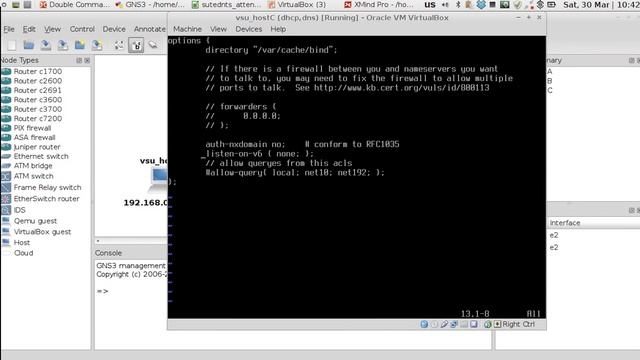The height and width of the screenshot is (360, 640).
Task: Click the Export snapshot icon in GNS3 toolbar
Action: [x=97, y=45]
